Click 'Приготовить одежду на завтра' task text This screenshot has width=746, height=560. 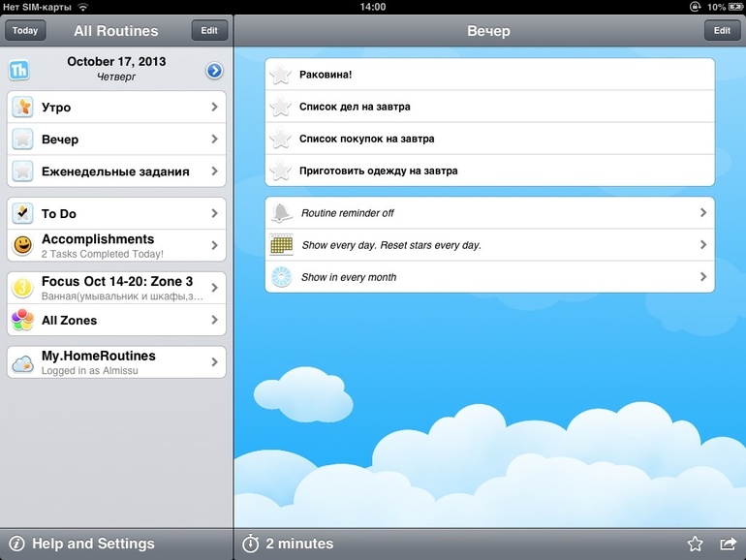378,171
